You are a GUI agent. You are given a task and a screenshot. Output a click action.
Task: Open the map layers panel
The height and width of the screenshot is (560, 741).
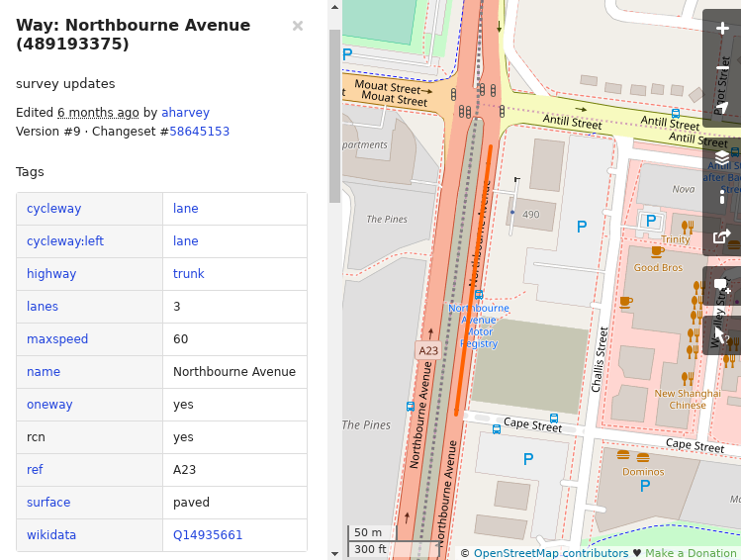(x=722, y=157)
